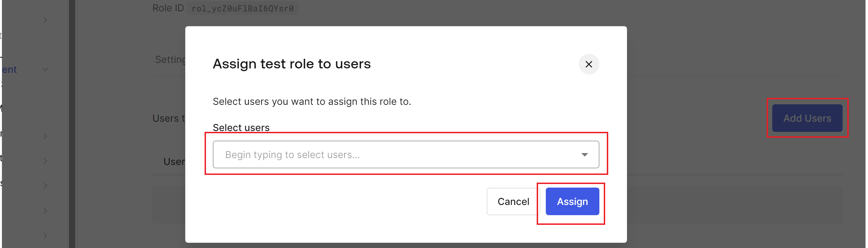Viewport: 868px width, 248px height.
Task: Click the Begin typing to select users field
Action: click(388, 155)
